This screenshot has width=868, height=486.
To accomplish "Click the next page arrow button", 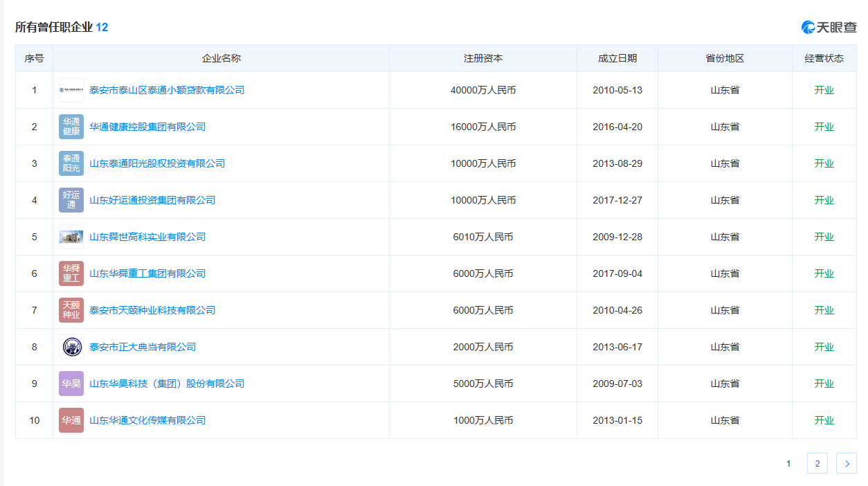I will pyautogui.click(x=846, y=464).
